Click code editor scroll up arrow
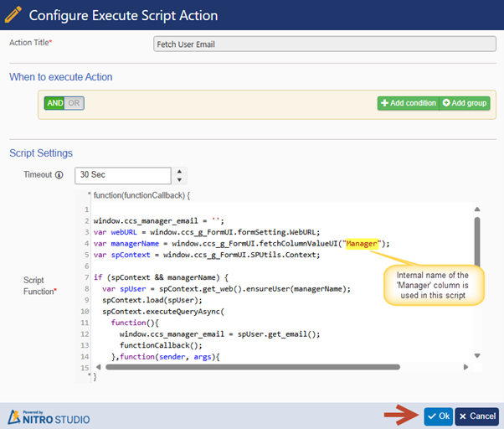This screenshot has width=504, height=429. pos(477,209)
